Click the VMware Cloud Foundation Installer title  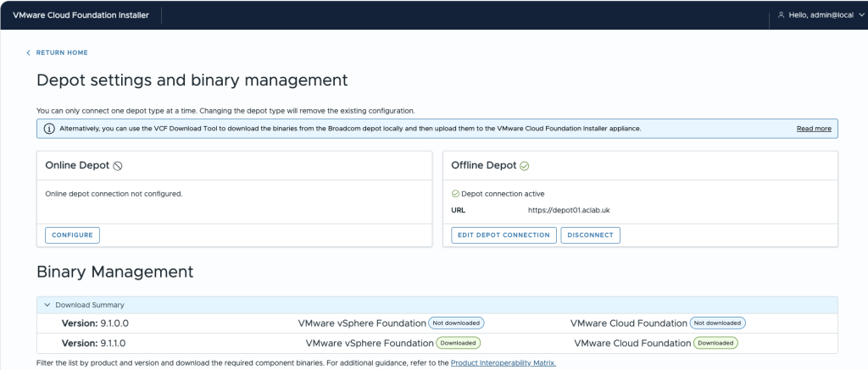(x=81, y=15)
